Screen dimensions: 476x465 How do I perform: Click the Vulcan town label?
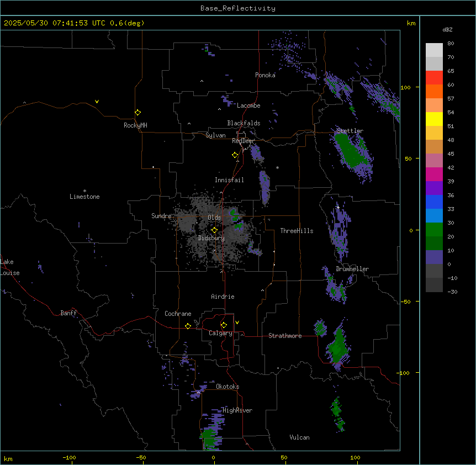pos(299,437)
